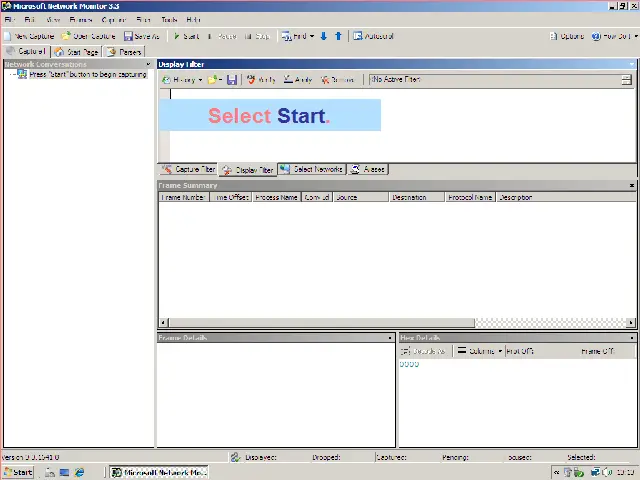Screen dimensions: 640x480
Task: Open the File menu
Action: 10,20
